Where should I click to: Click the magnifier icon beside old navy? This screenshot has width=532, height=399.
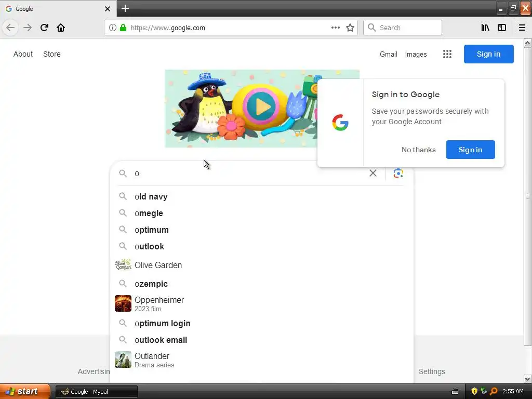click(123, 196)
